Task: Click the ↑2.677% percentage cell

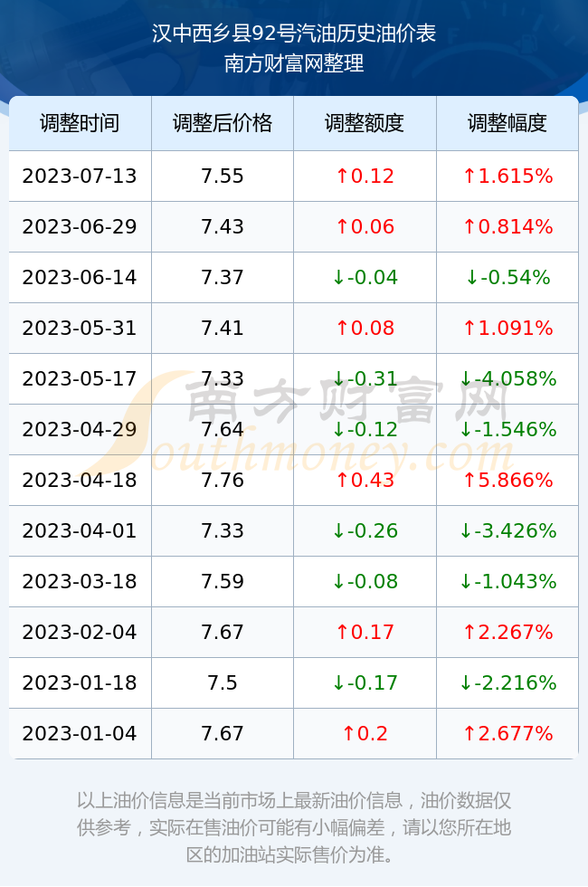Action: click(x=507, y=733)
